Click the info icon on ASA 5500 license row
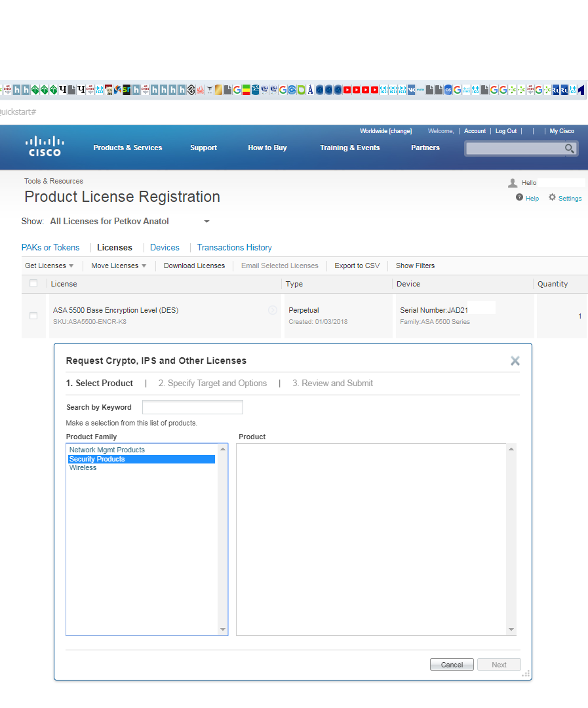This screenshot has height=708, width=588. point(273,310)
